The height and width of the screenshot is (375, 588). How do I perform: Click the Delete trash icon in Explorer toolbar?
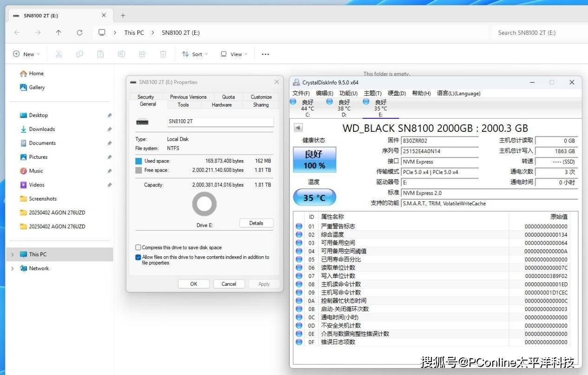coord(163,54)
